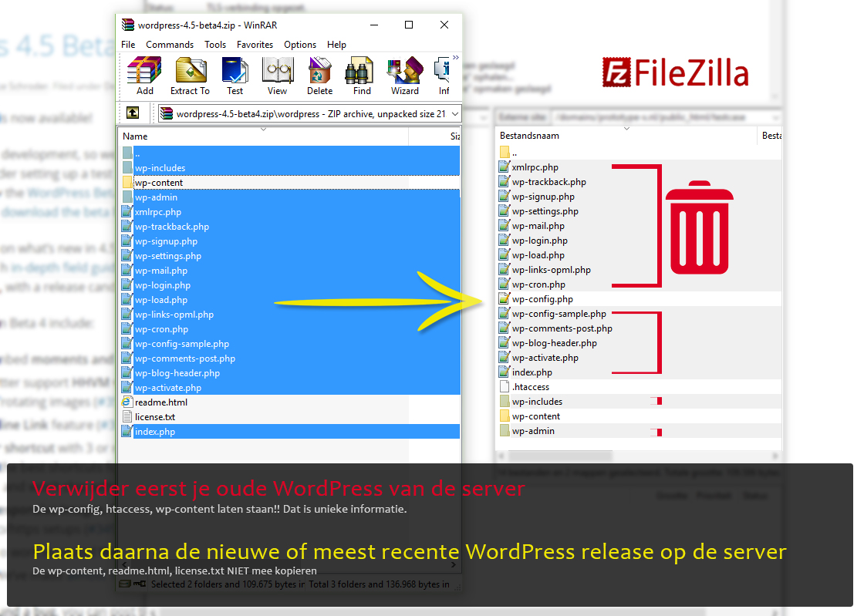
Task: Click the Delete toolbar icon in WinRAR
Action: click(319, 76)
